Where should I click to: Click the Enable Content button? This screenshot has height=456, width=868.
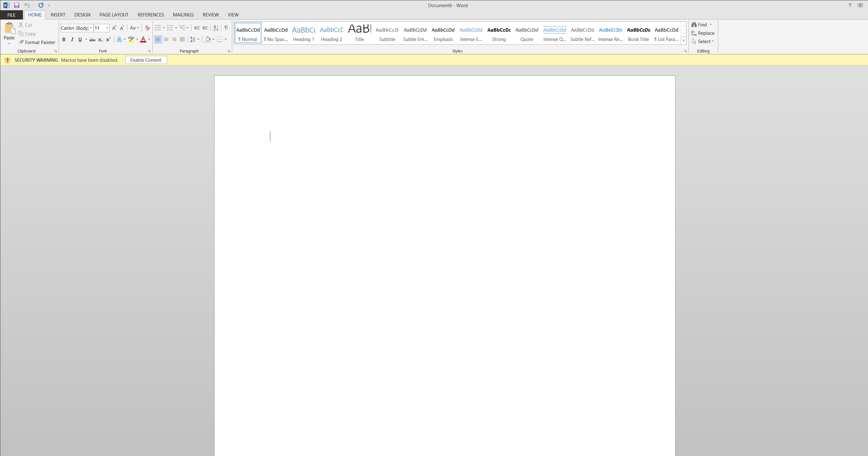point(146,60)
